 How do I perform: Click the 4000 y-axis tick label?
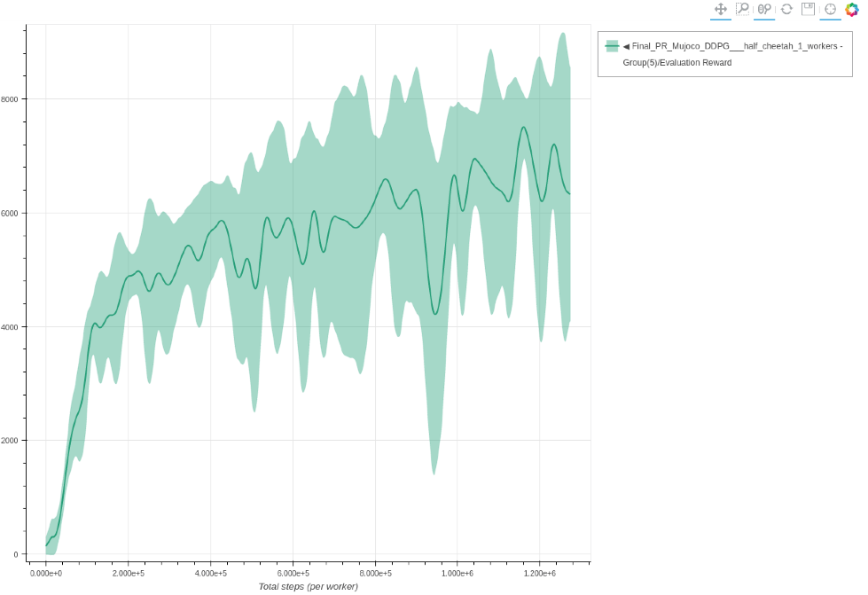point(11,327)
